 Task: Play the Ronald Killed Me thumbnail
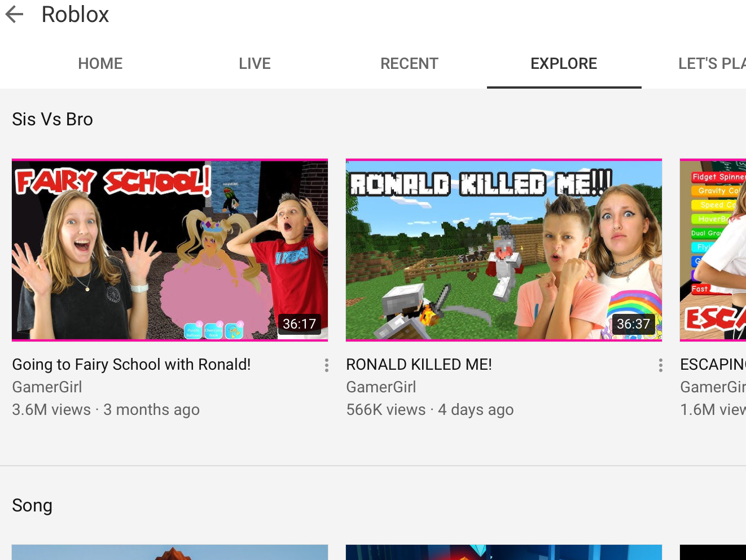[504, 250]
